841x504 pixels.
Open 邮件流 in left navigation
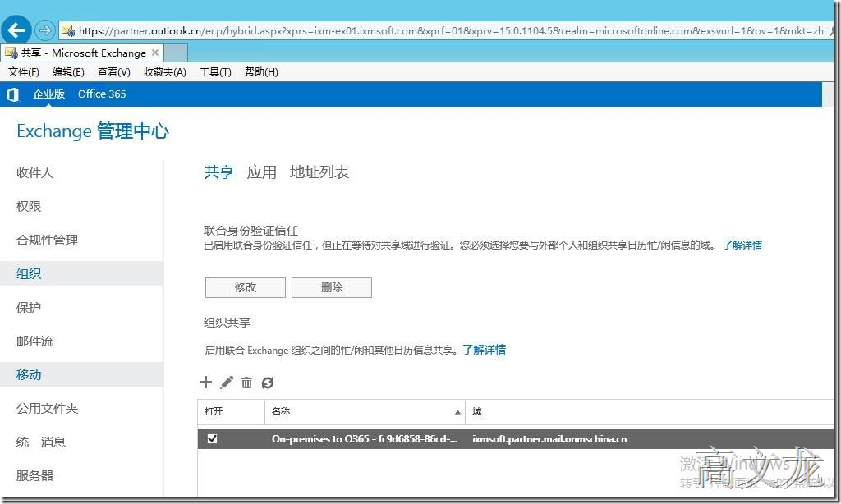point(34,341)
